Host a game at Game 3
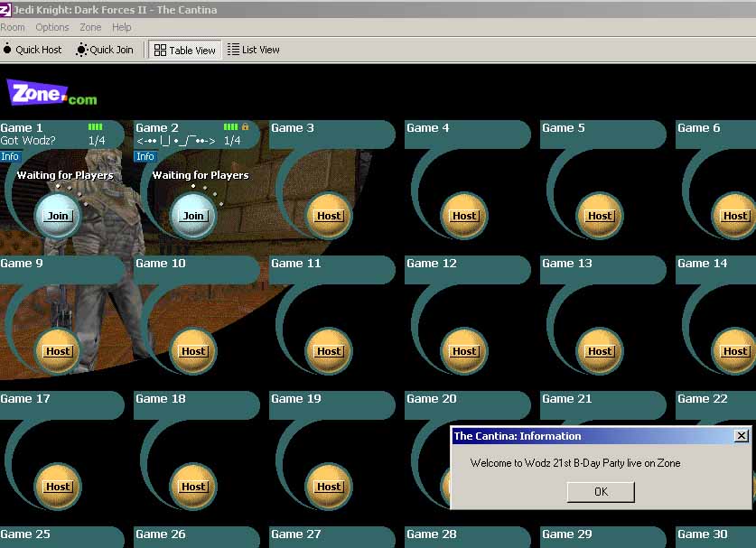This screenshot has height=548, width=756. [x=329, y=216]
